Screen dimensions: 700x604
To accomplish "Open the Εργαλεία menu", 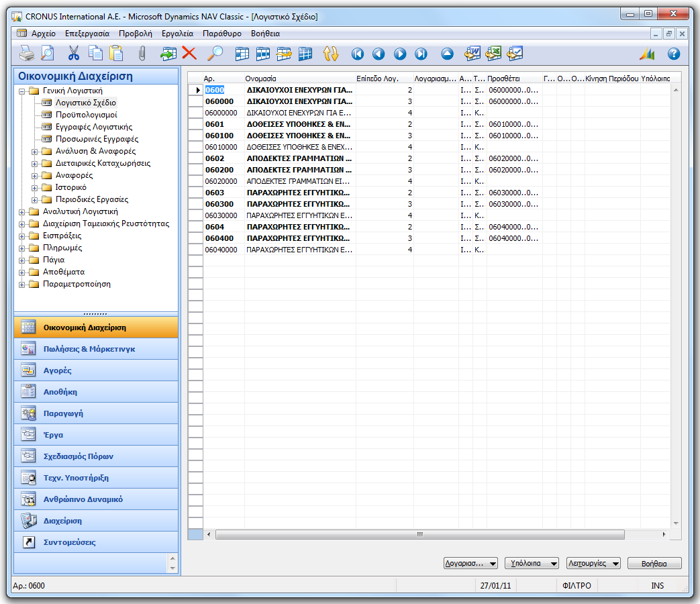I will (177, 34).
